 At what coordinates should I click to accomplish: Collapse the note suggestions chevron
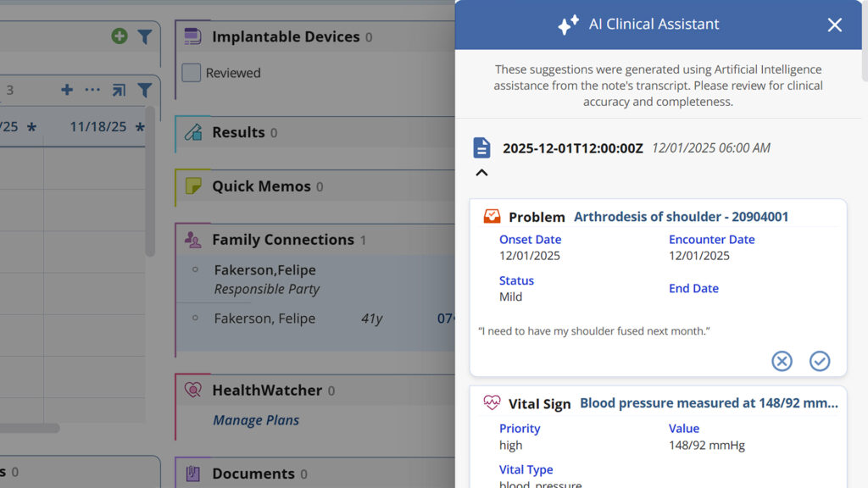pos(481,173)
